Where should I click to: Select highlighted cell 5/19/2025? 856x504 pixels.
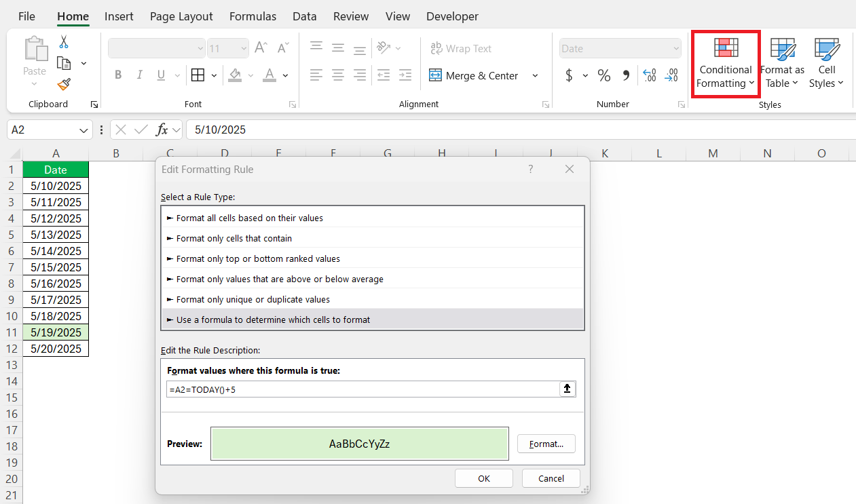point(56,332)
